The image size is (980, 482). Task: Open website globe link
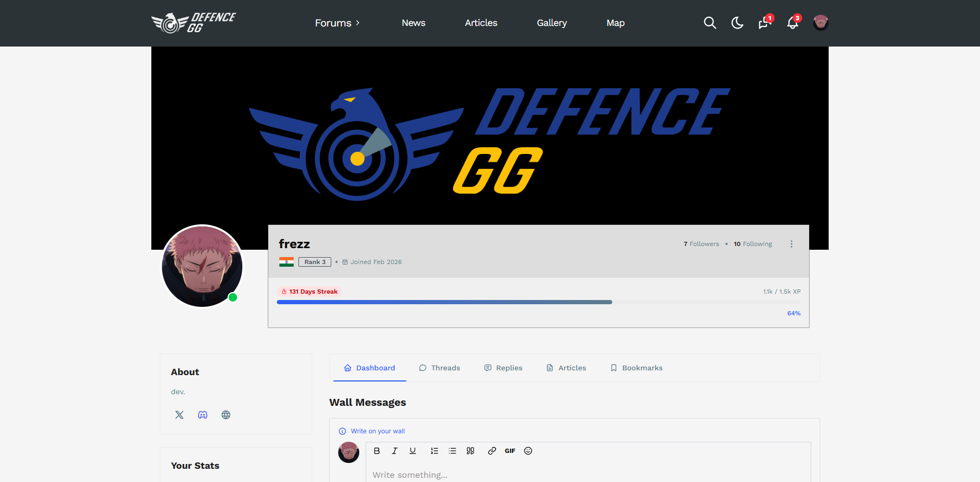pyautogui.click(x=226, y=415)
